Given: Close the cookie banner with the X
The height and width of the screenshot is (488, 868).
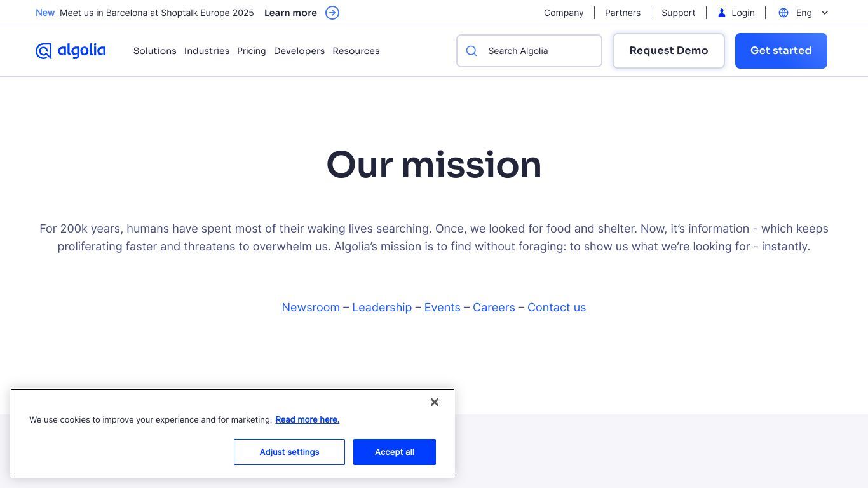Looking at the screenshot, I should 435,402.
